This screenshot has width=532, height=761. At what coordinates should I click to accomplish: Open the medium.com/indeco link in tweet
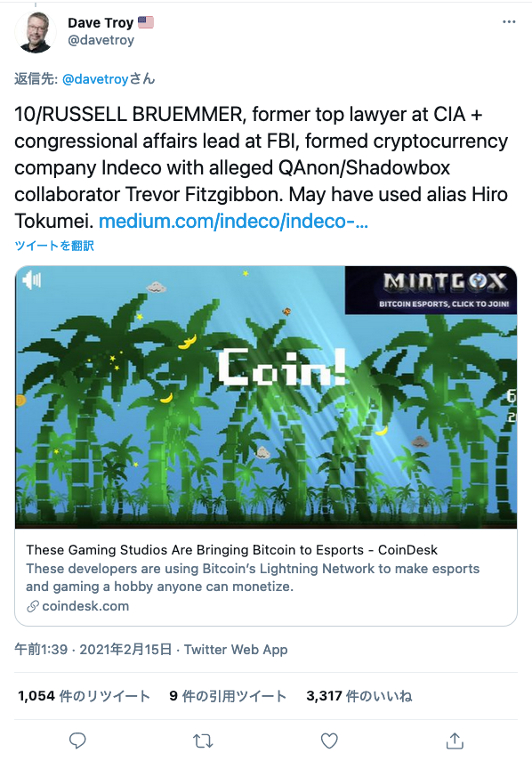coord(233,222)
